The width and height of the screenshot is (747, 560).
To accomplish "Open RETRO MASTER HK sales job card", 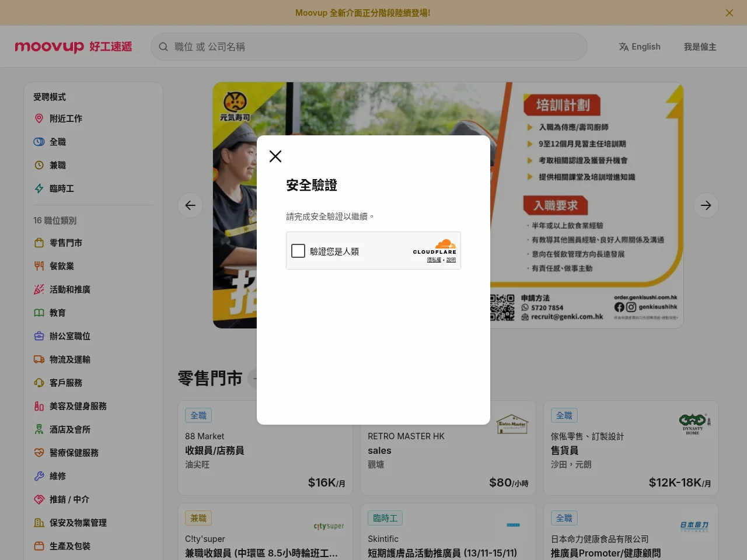I will (448, 448).
